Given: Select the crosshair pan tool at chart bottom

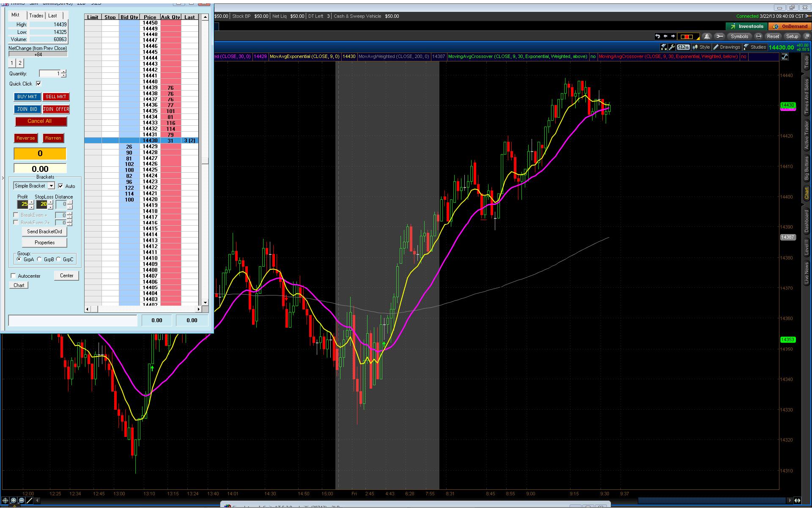Looking at the screenshot, I should coord(5,501).
